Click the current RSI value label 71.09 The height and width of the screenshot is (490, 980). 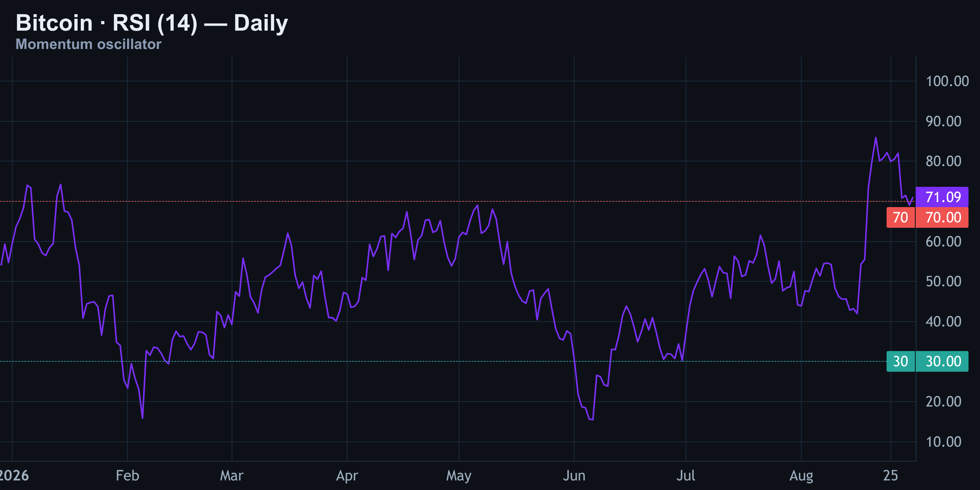[942, 197]
